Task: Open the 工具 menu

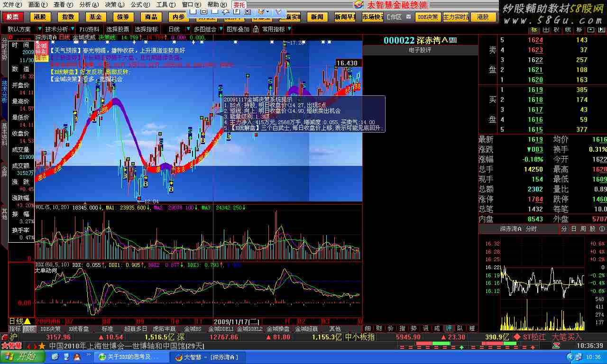Action: [166, 4]
